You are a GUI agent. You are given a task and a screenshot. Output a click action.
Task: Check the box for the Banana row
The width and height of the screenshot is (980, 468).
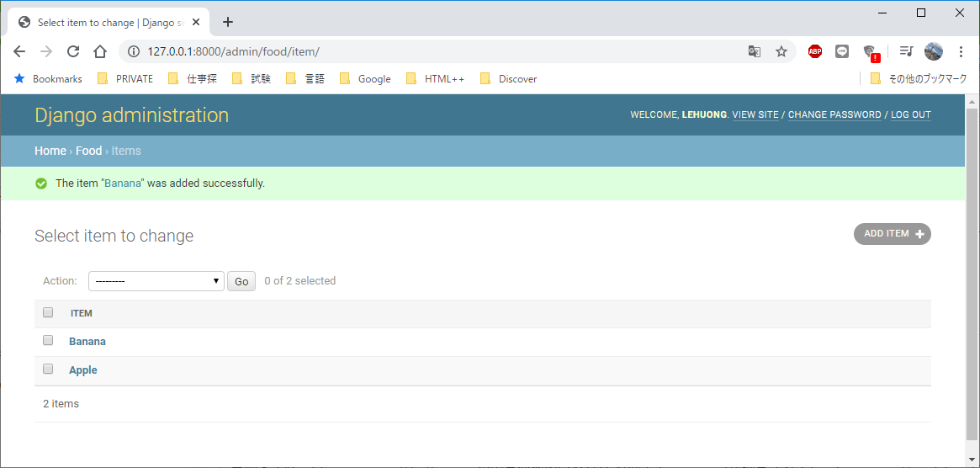[48, 340]
